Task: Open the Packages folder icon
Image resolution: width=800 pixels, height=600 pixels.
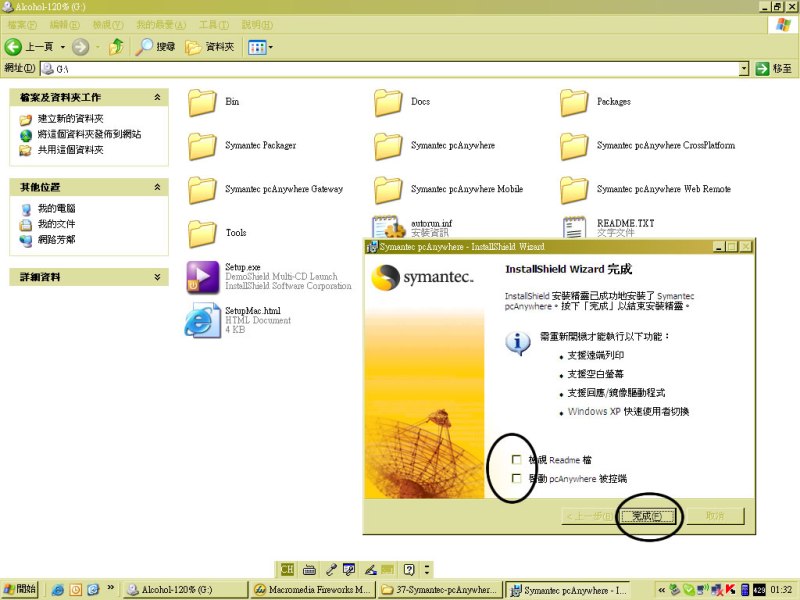Action: pos(574,103)
